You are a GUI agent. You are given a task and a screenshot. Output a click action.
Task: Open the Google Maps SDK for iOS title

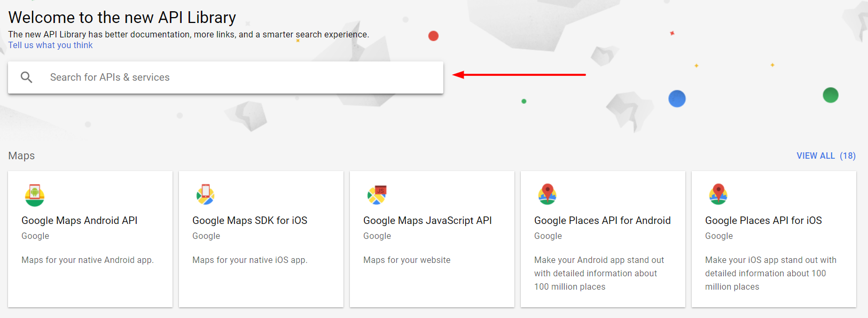(250, 220)
